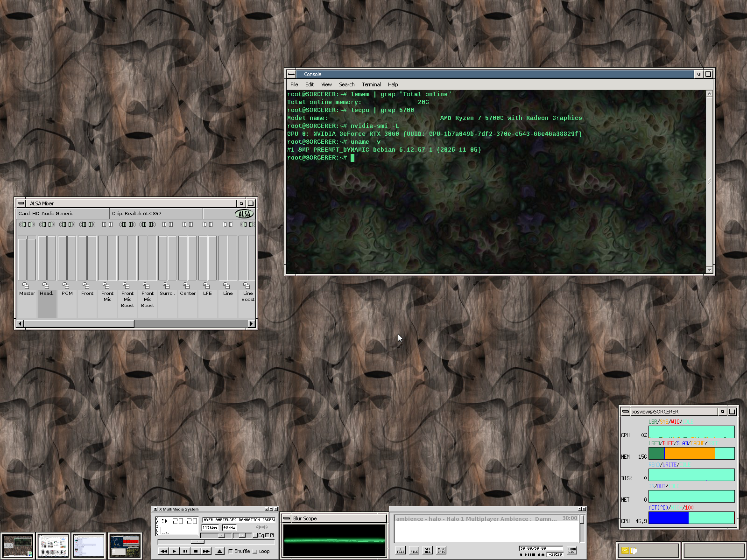The image size is (747, 560).
Task: Mute the right Front channel speaker
Action: tap(92, 224)
